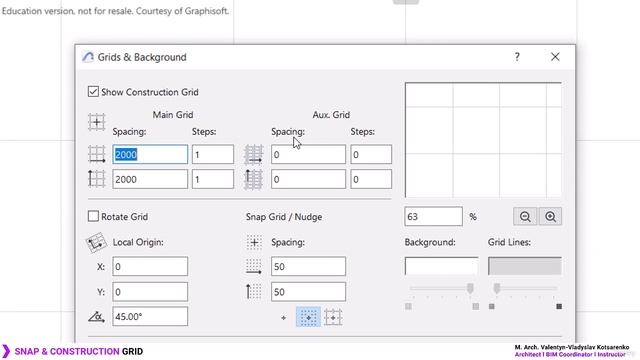Click the Local Origin X field

(x=150, y=267)
